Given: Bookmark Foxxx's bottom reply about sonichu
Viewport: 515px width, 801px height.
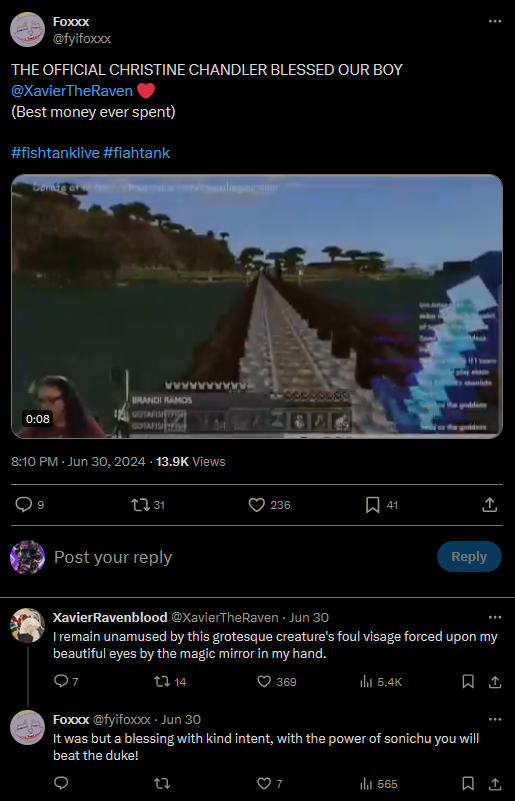Looking at the screenshot, I should (468, 784).
